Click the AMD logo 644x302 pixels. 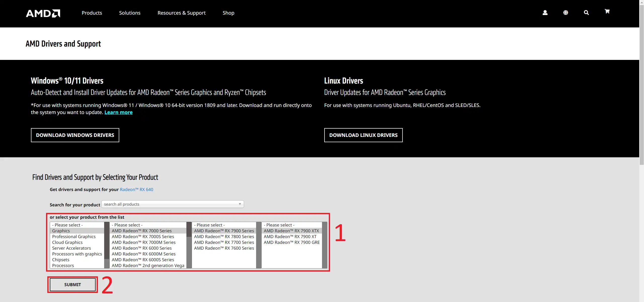coord(43,13)
